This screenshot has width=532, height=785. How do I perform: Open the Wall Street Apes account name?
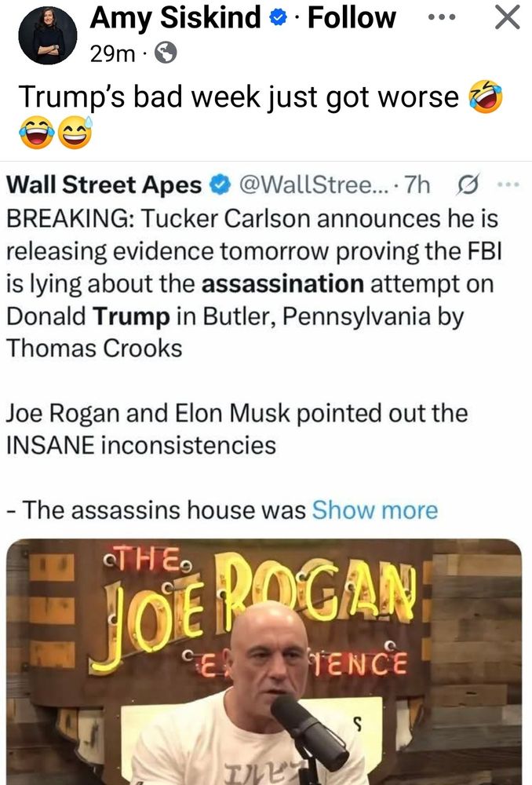104,184
